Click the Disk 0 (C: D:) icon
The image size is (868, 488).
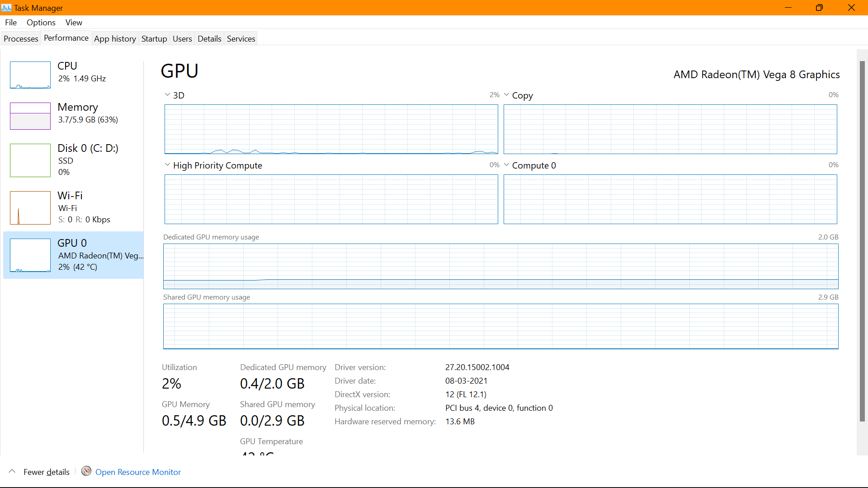click(31, 160)
